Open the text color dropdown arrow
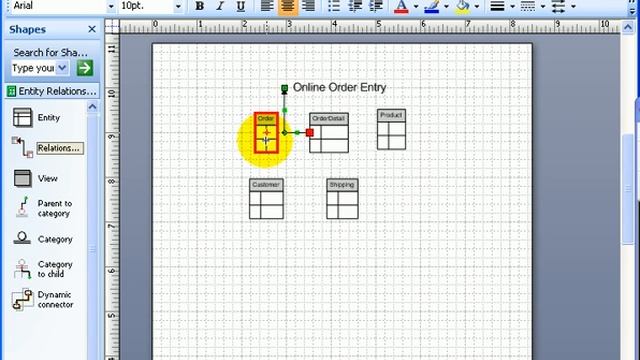The height and width of the screenshot is (360, 640). 416,6
